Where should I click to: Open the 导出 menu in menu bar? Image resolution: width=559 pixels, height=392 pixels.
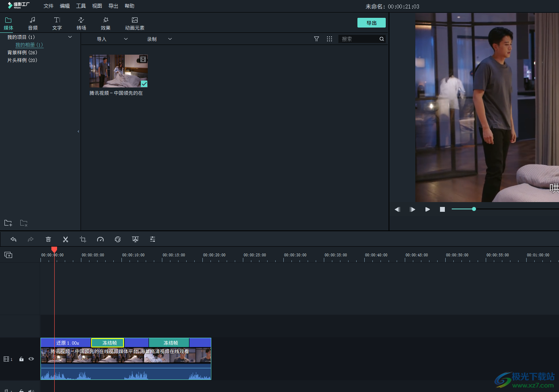coord(113,6)
